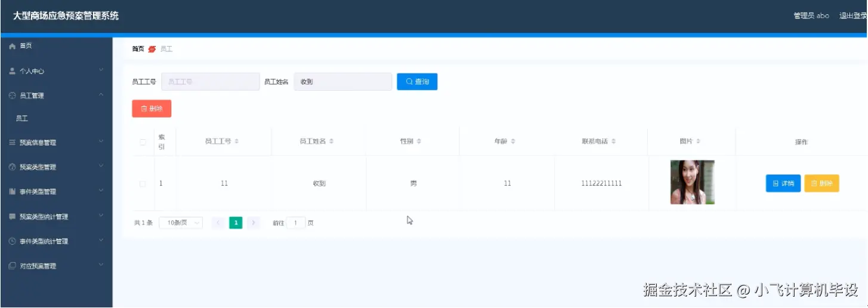Tick the select-all checkbox in table header
The height and width of the screenshot is (308, 868).
pyautogui.click(x=143, y=142)
